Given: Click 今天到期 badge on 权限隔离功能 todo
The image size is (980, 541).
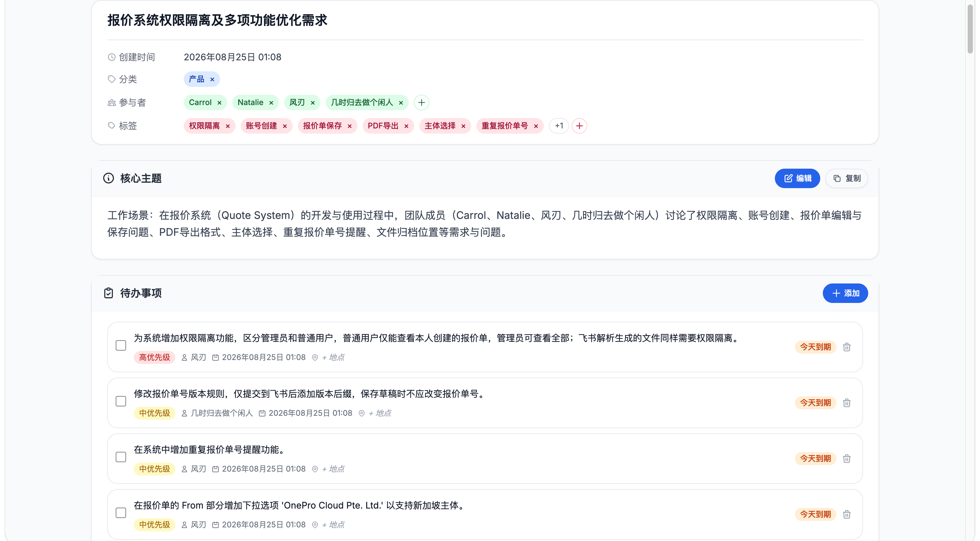Looking at the screenshot, I should click(x=815, y=347).
